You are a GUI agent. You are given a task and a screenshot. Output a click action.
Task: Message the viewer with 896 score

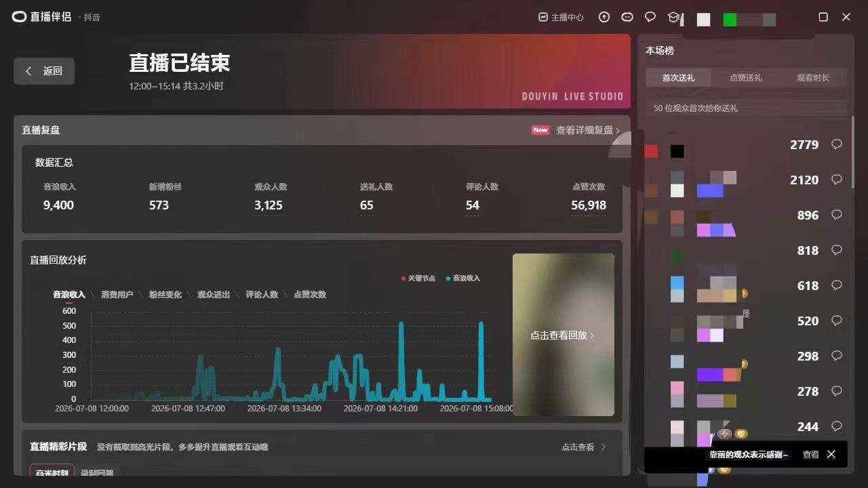837,215
